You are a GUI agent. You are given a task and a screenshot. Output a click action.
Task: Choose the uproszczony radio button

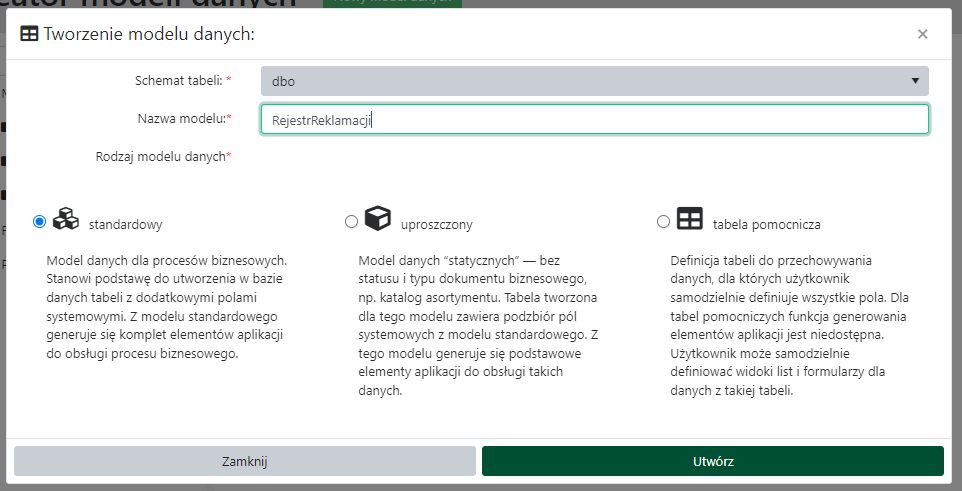(351, 221)
